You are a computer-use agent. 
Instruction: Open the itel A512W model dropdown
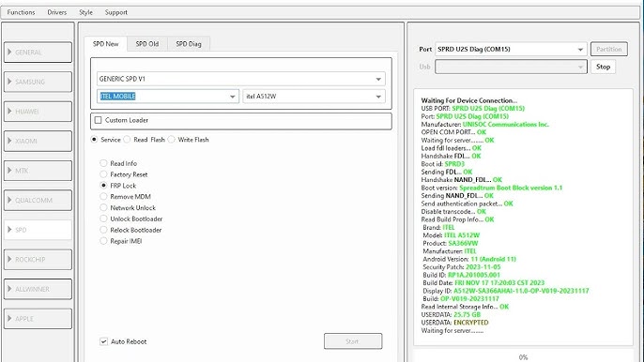tap(314, 97)
